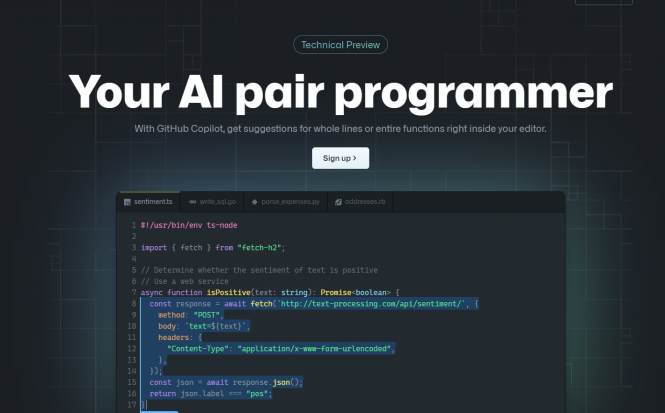The image size is (665, 413).
Task: Click the line with method: "POST"
Action: (x=190, y=315)
